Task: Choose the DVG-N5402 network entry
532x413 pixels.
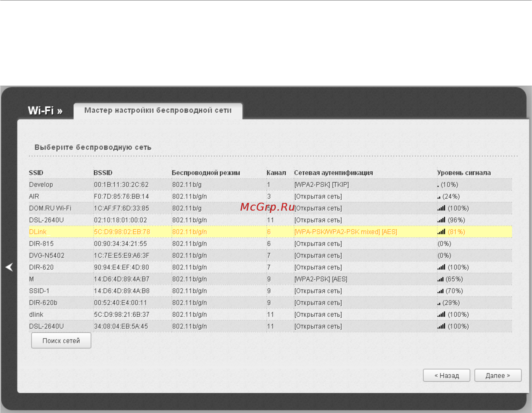Action: coord(270,255)
